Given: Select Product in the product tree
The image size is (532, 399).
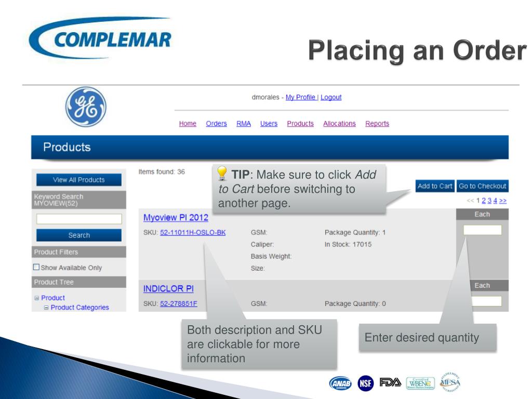Looking at the screenshot, I should pos(53,298).
